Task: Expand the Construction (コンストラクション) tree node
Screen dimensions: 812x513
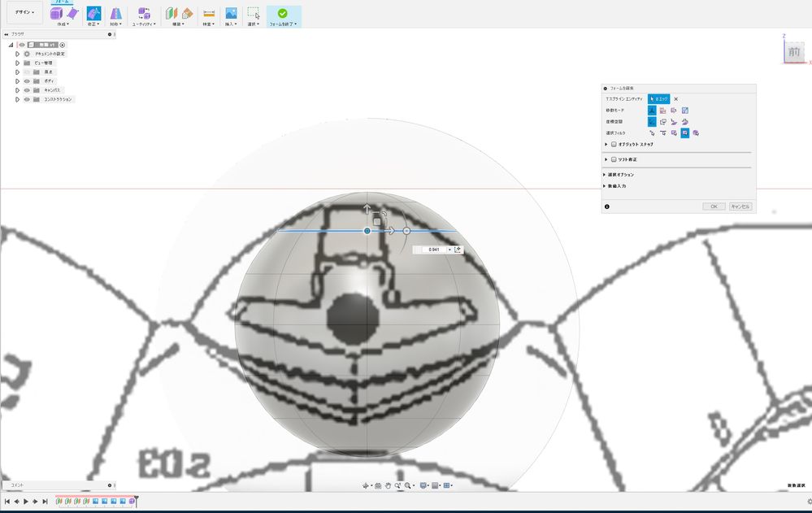Action: click(17, 99)
